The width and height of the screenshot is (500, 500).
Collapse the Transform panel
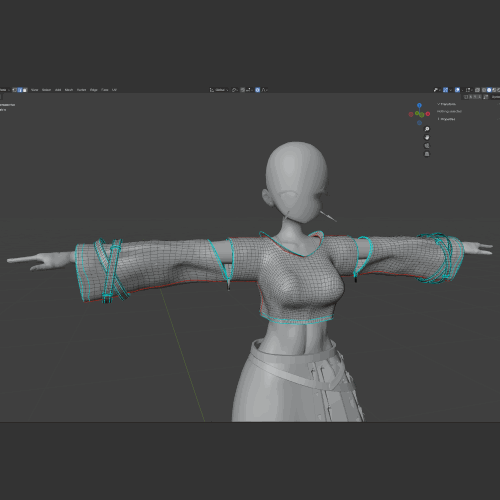point(447,104)
